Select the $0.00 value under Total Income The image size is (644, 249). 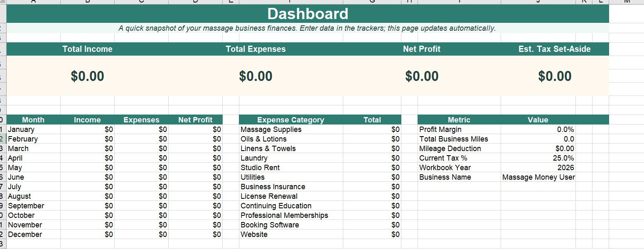(87, 76)
